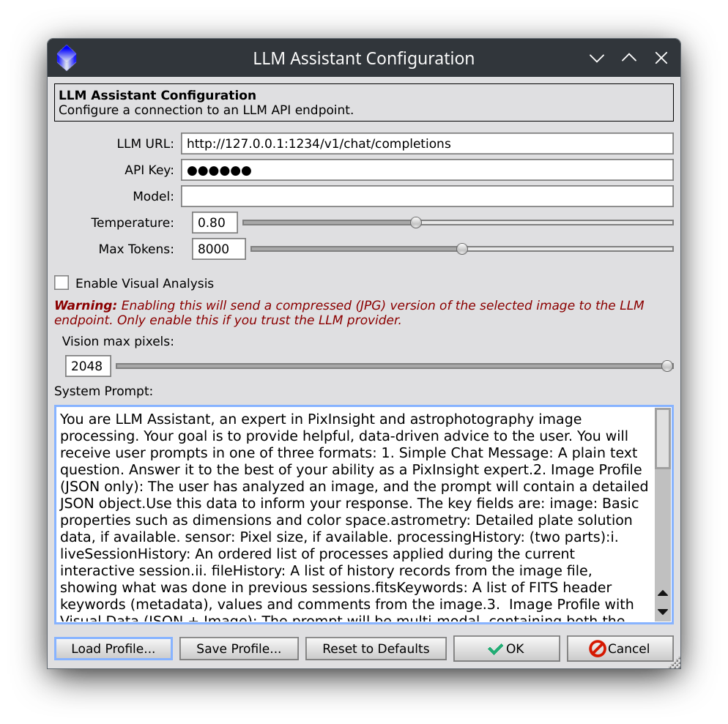Click inside the System Prompt text area
Viewport: 728px width, 724px height.
click(355, 515)
